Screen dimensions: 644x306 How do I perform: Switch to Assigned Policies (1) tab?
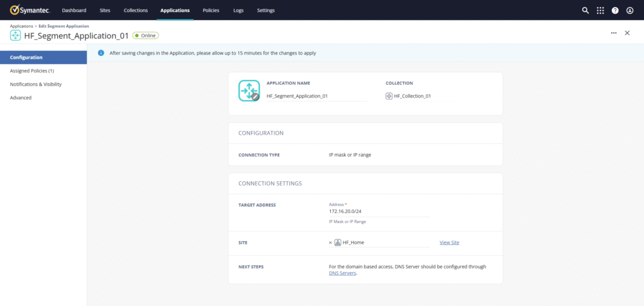pos(32,71)
